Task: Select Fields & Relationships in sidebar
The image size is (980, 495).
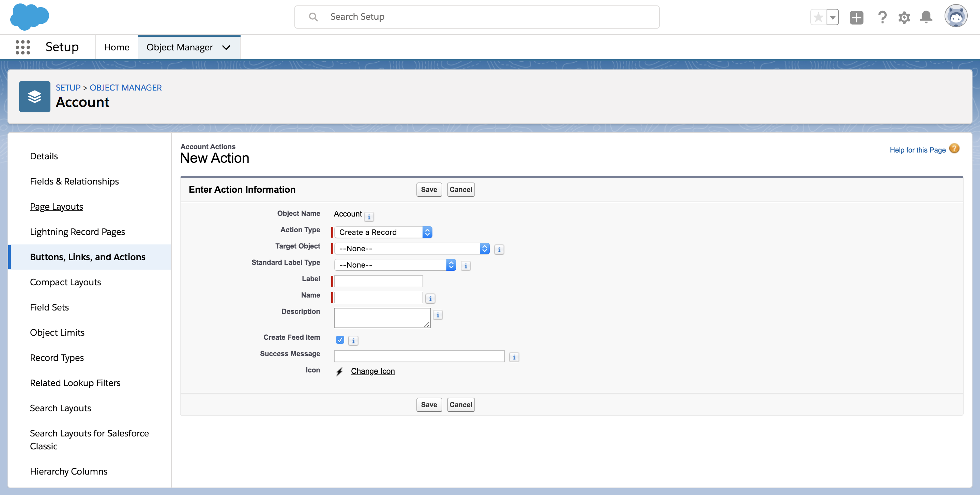Action: tap(74, 181)
